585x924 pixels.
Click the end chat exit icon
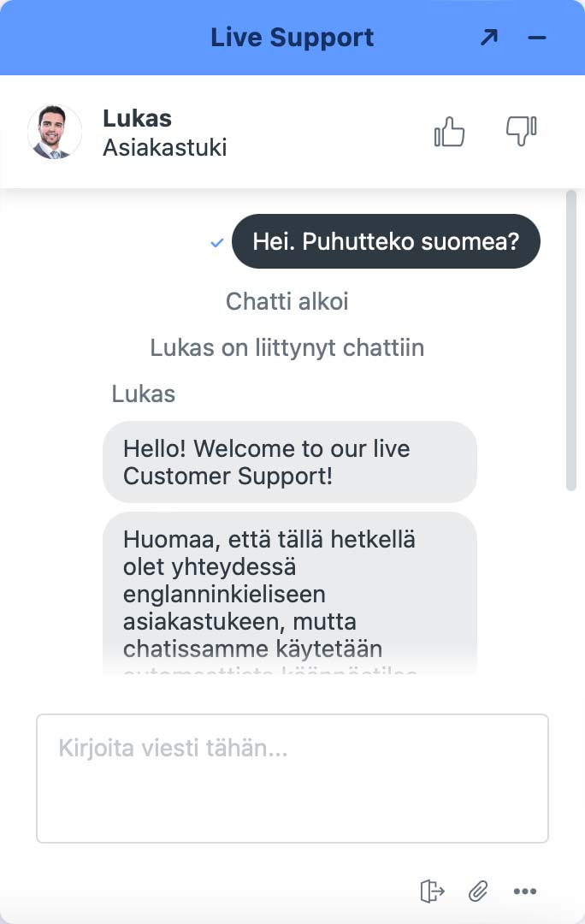[x=433, y=891]
